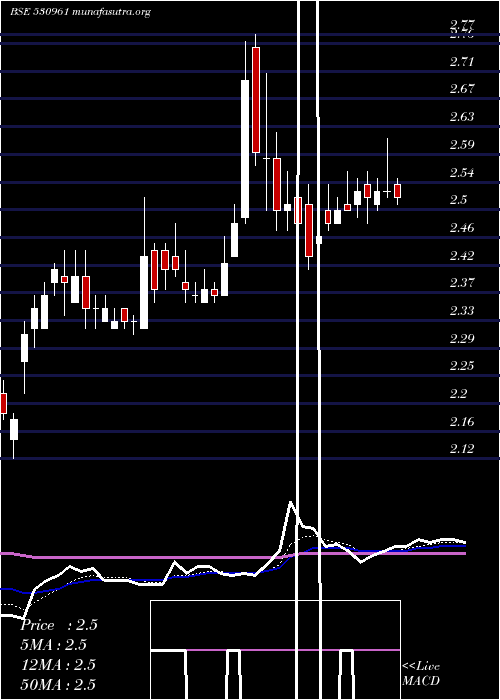500x700 pixels.
Task: Click the 2.71 price axis label
Action: point(462,62)
